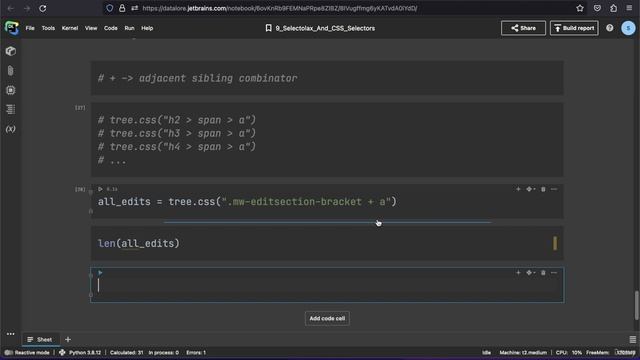Open the browser hamburger menu

(x=629, y=8)
